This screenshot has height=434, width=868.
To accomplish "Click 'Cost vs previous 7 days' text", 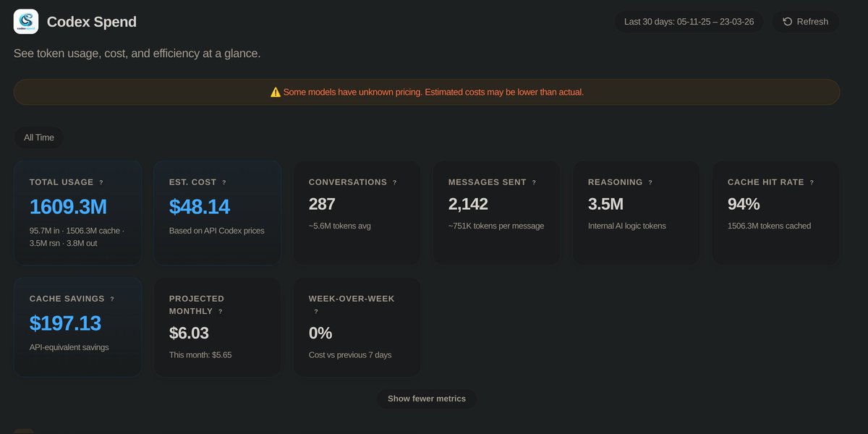I will (350, 355).
